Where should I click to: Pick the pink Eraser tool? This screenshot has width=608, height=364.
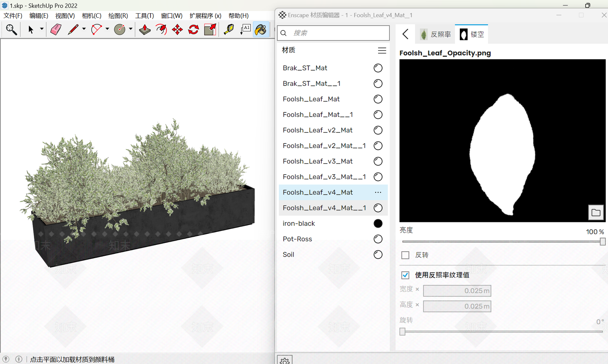point(56,30)
